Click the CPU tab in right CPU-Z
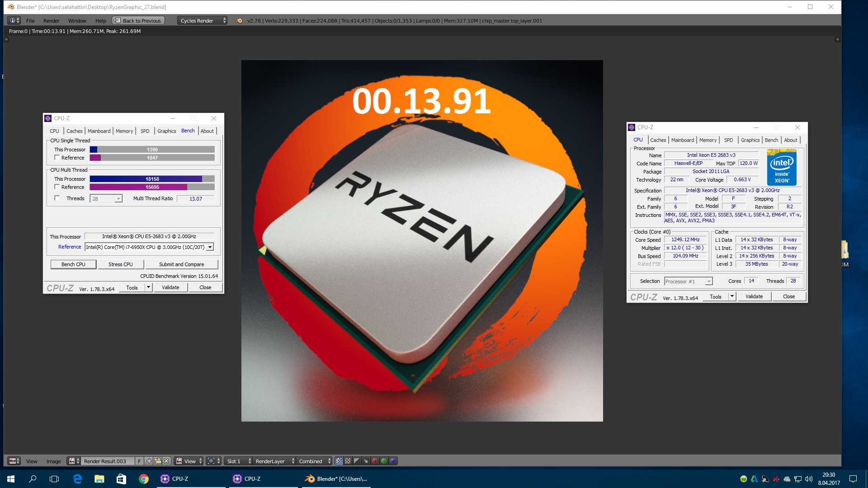 coord(639,140)
